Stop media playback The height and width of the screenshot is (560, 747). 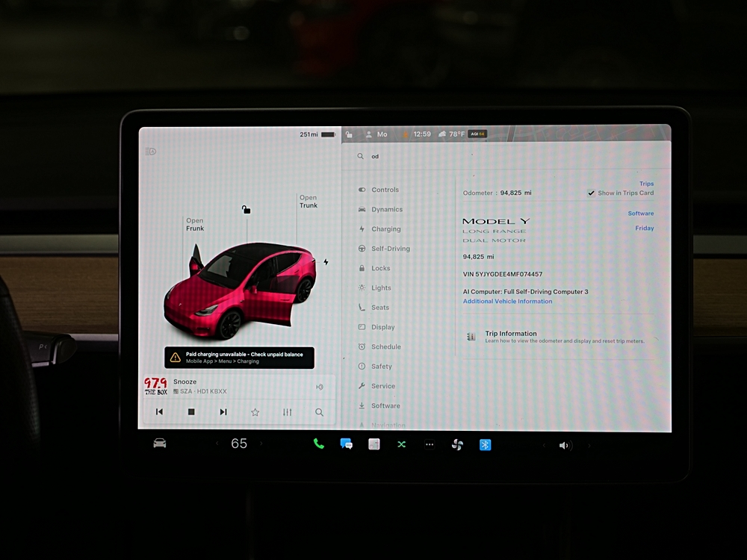[x=191, y=412]
